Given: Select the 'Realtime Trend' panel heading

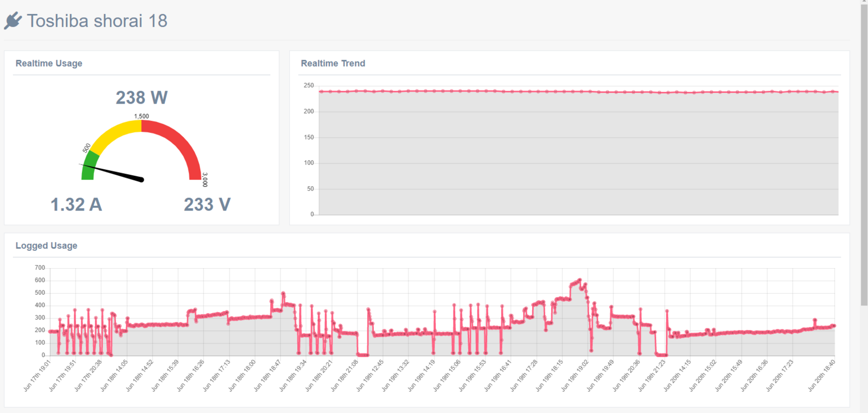Looking at the screenshot, I should point(333,63).
